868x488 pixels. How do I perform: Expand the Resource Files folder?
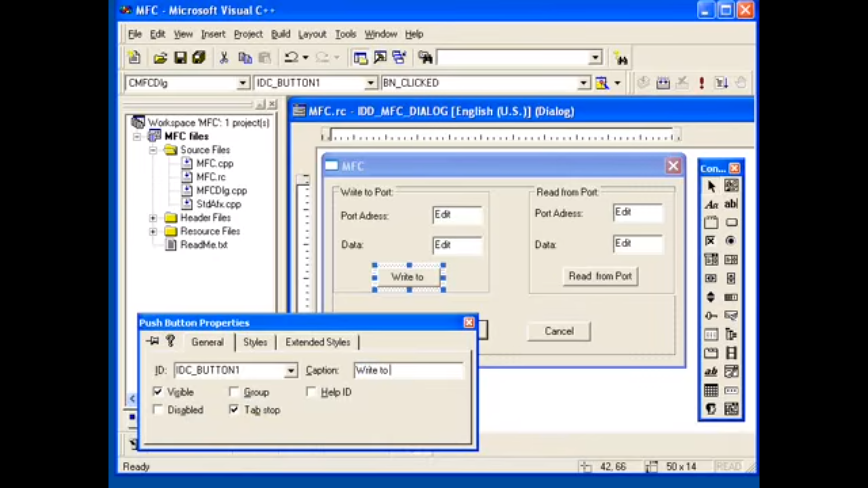[153, 232]
